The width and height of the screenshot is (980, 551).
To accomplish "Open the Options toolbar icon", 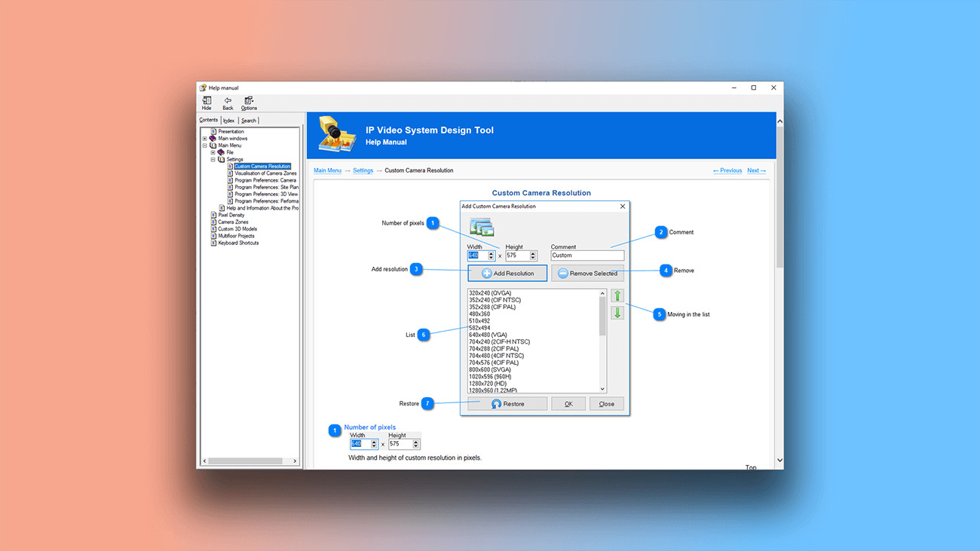I will [249, 102].
